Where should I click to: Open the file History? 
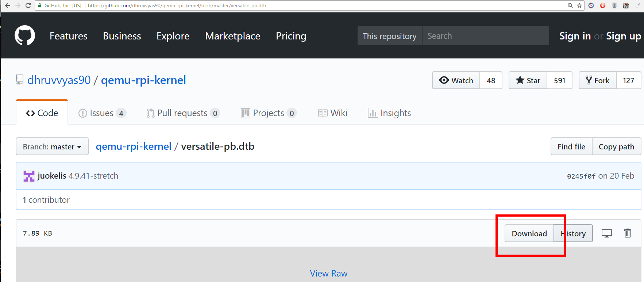pyautogui.click(x=573, y=233)
